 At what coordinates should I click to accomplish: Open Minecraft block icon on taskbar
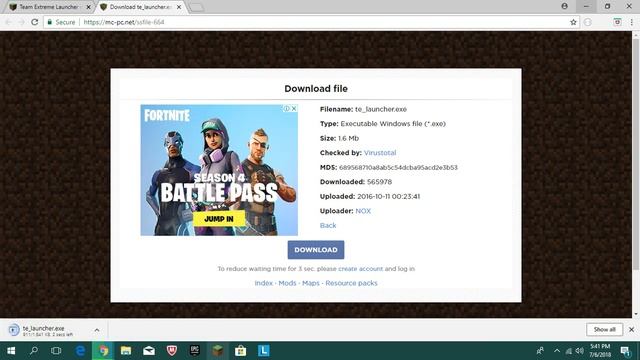(218, 351)
